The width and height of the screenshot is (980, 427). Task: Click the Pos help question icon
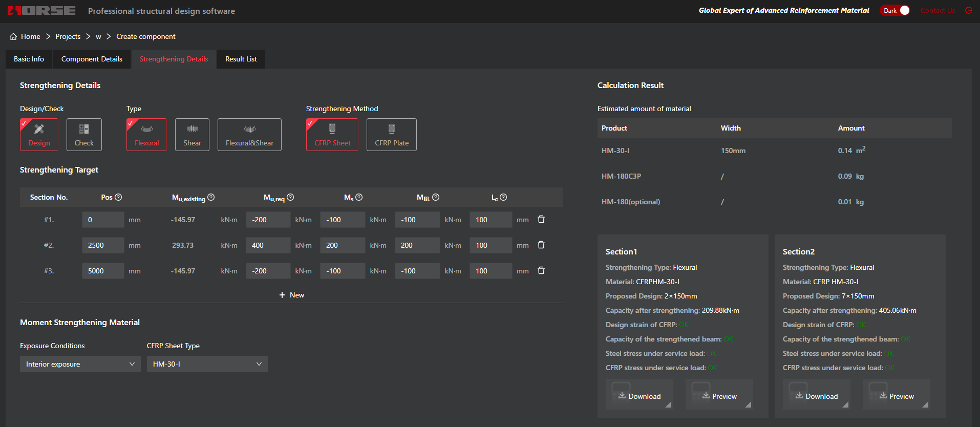coord(118,197)
